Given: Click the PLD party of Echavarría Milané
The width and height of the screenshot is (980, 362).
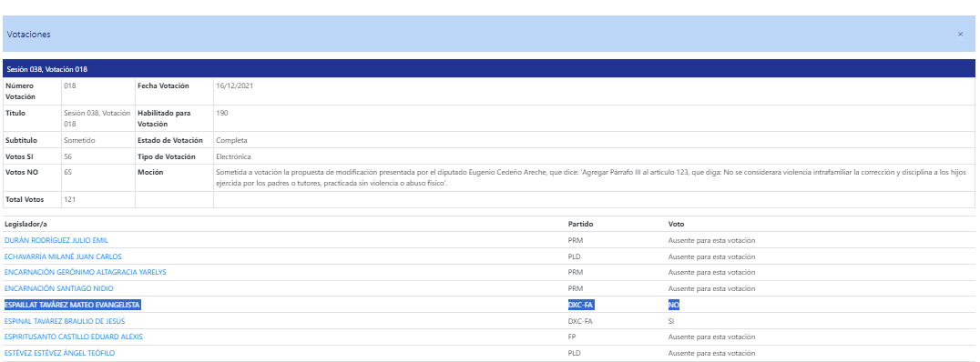Looking at the screenshot, I should (575, 256).
